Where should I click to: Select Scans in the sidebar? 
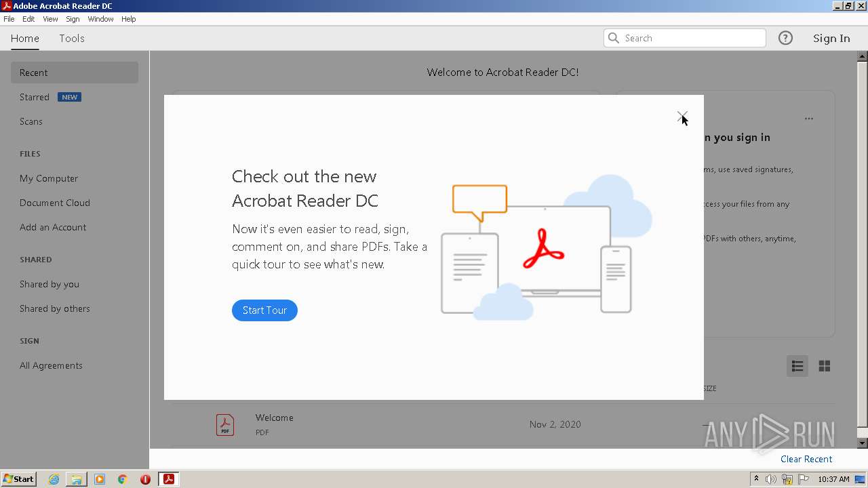[31, 121]
